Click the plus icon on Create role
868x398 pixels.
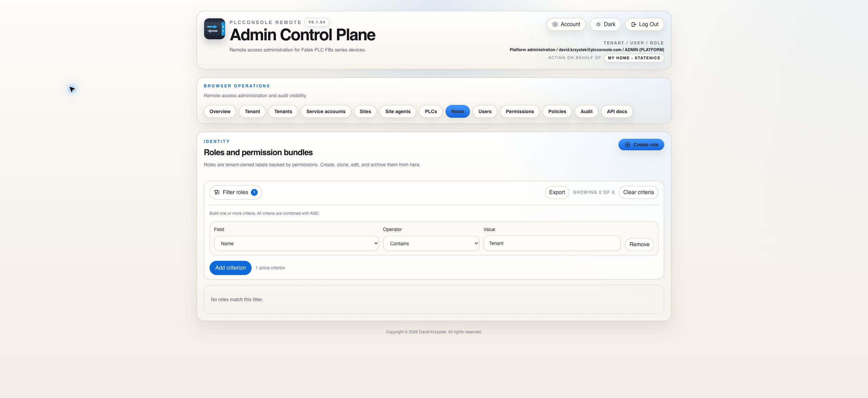coord(628,145)
